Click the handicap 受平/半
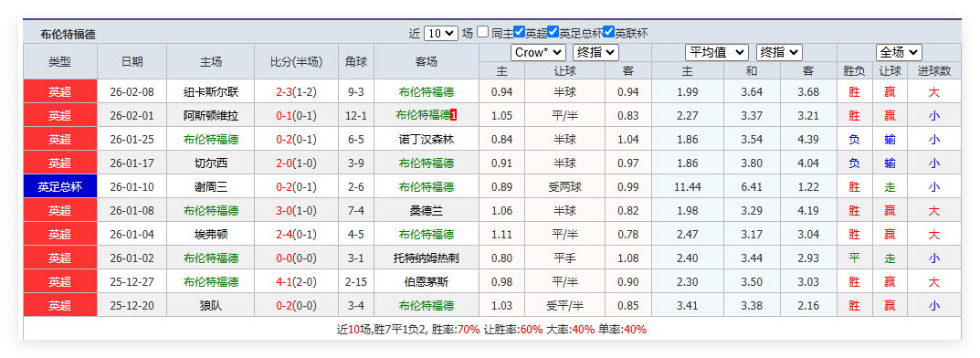The image size is (980, 358). (565, 306)
